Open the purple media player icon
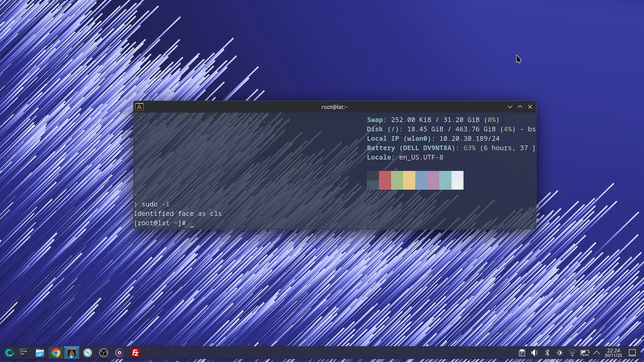 (x=120, y=353)
